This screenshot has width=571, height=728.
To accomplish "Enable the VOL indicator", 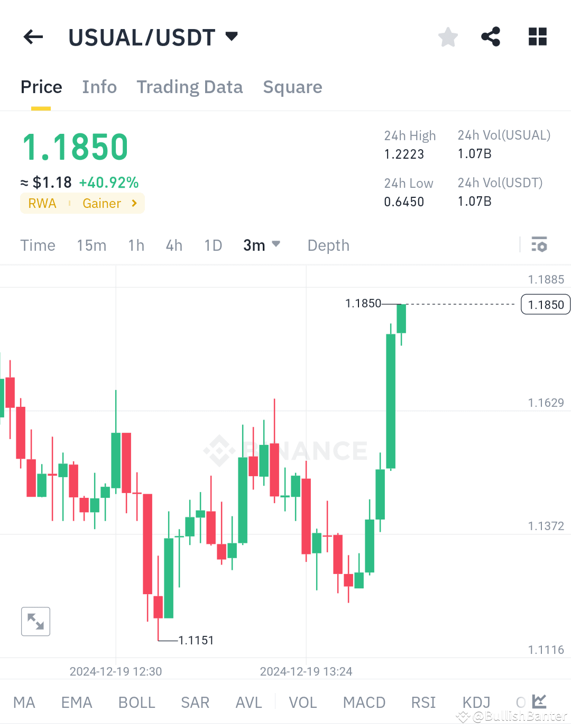I will [x=302, y=702].
